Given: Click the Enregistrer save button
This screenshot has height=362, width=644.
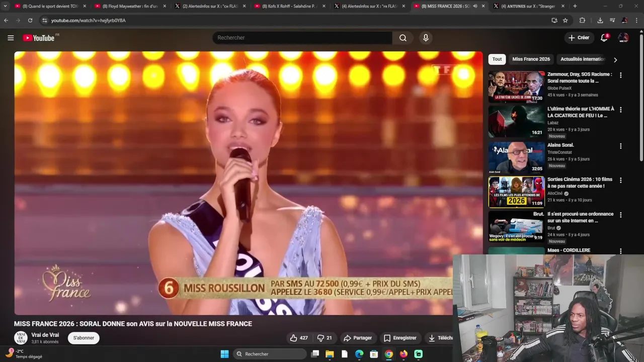Looking at the screenshot, I should 400,338.
